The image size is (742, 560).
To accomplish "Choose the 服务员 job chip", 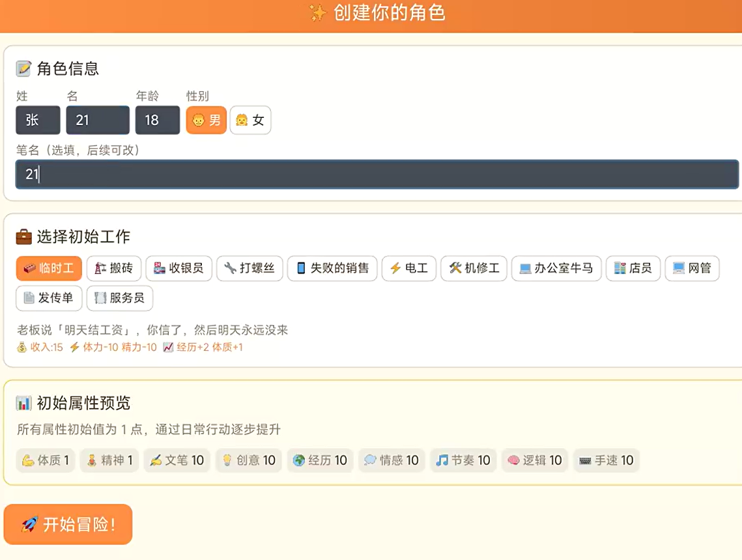I will 119,298.
